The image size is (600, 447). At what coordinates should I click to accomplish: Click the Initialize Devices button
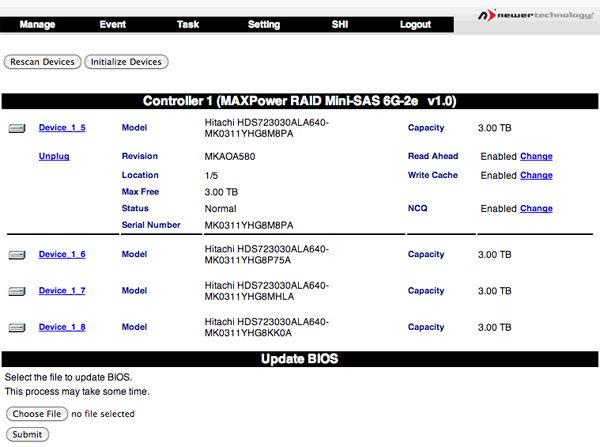126,62
